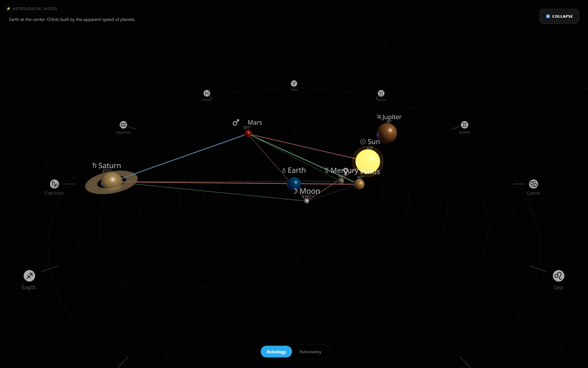Select the red Mars planet
This screenshot has width=588, height=368.
(x=248, y=133)
